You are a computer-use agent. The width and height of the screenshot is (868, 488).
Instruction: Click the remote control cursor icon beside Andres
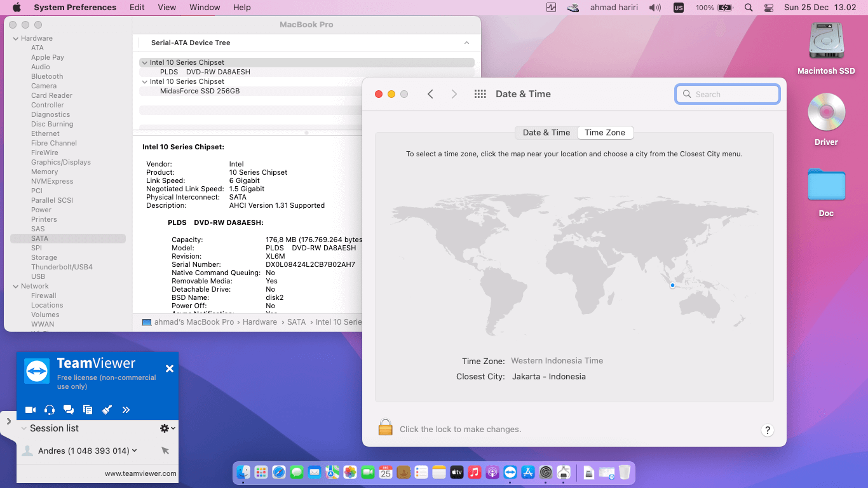coord(165,451)
